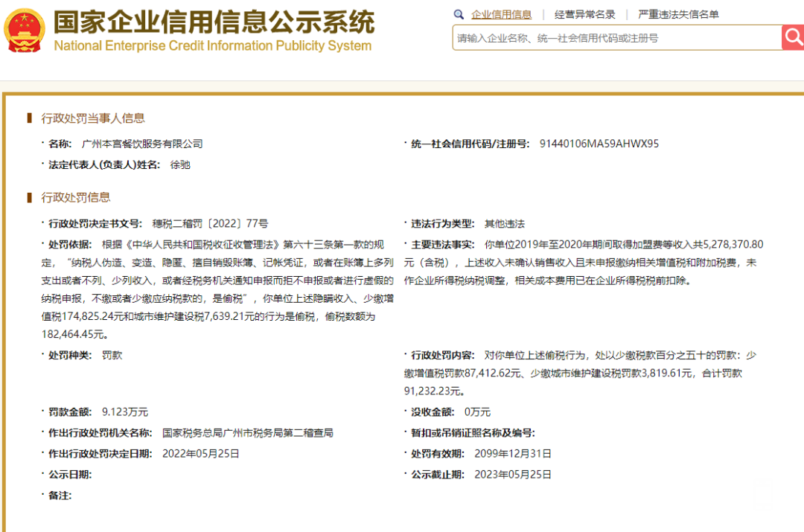The width and height of the screenshot is (804, 532).
Task: Click the 国家企业信用信息公示系统 site title
Action: (214, 22)
